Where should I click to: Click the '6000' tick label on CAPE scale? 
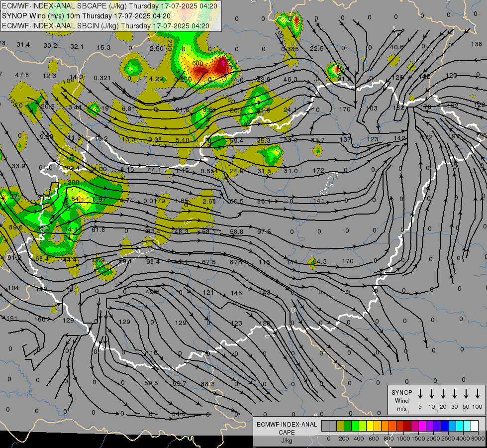478,439
